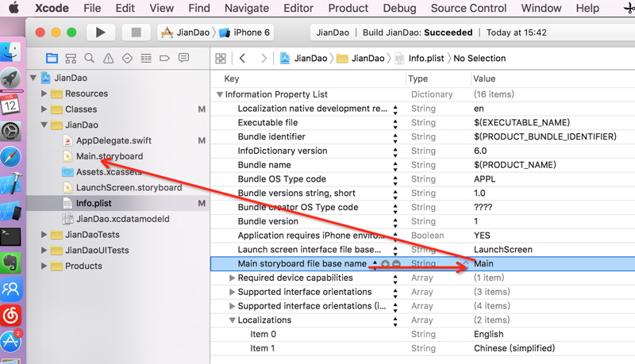Click the value 'LaunchScreen'
The height and width of the screenshot is (364, 635).
503,250
